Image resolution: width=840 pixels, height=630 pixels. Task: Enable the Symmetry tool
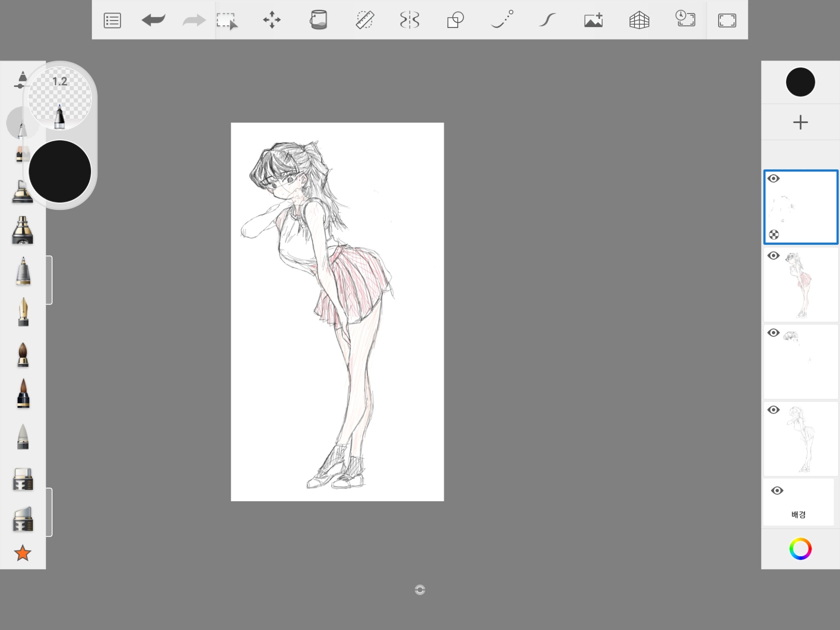(x=409, y=20)
